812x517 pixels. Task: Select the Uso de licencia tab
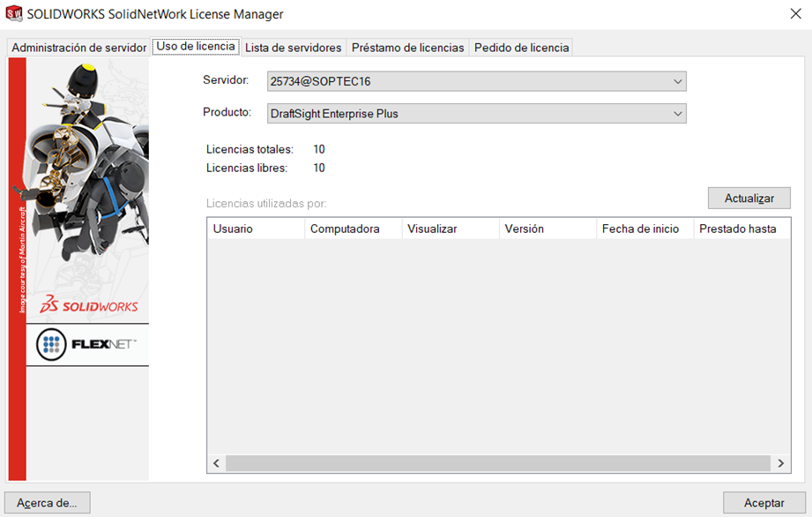[x=196, y=46]
